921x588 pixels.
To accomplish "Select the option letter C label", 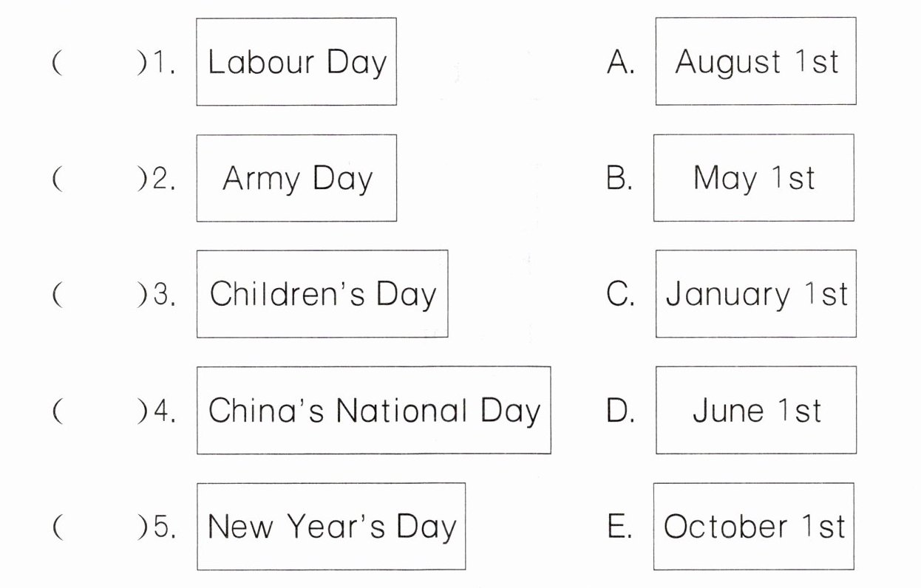I will [620, 295].
